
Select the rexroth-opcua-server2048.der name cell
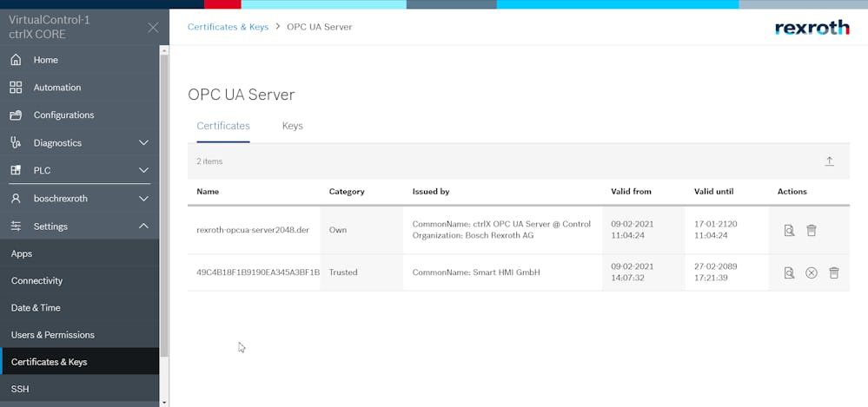click(x=253, y=230)
